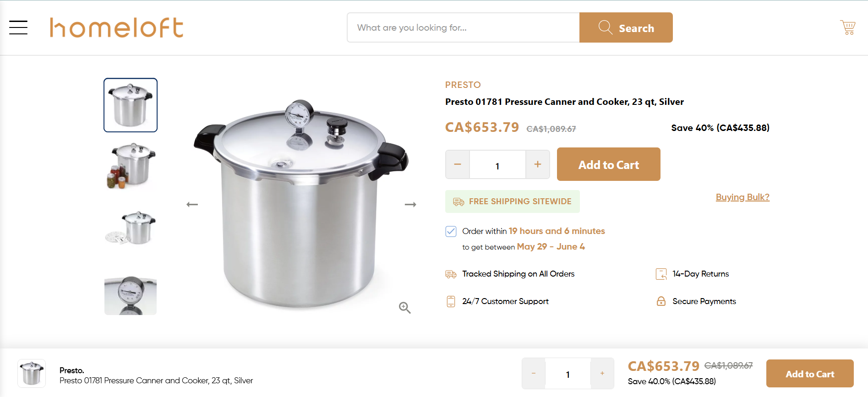Increase quantity with main plus button
This screenshot has height=397, width=868.
[538, 164]
